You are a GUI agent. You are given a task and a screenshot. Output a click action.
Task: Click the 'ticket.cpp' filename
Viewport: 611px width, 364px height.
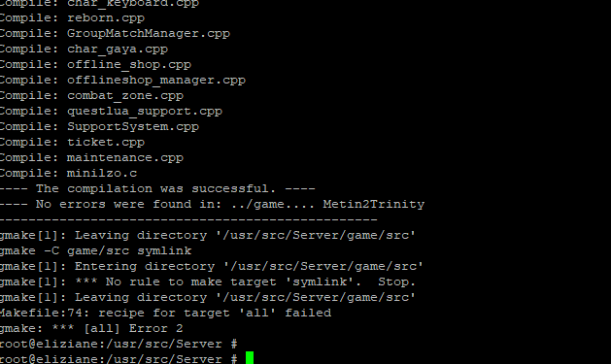pyautogui.click(x=106, y=142)
